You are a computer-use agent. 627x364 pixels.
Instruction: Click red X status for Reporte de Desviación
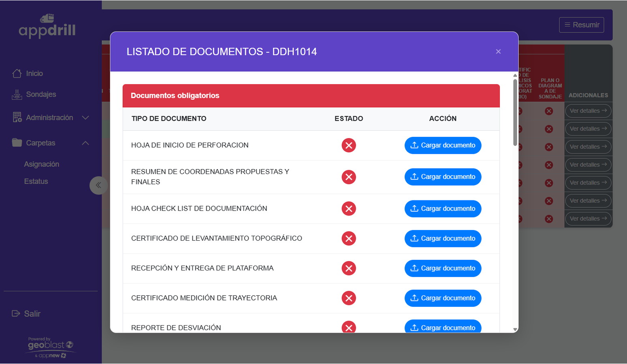tap(349, 327)
